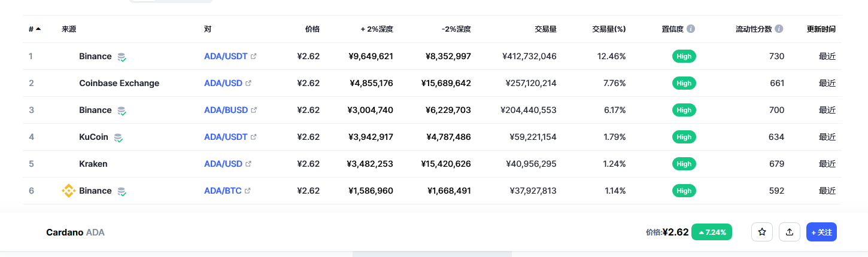Click +2% depth value ¥9,649,621
The image size is (868, 257).
[x=371, y=56]
